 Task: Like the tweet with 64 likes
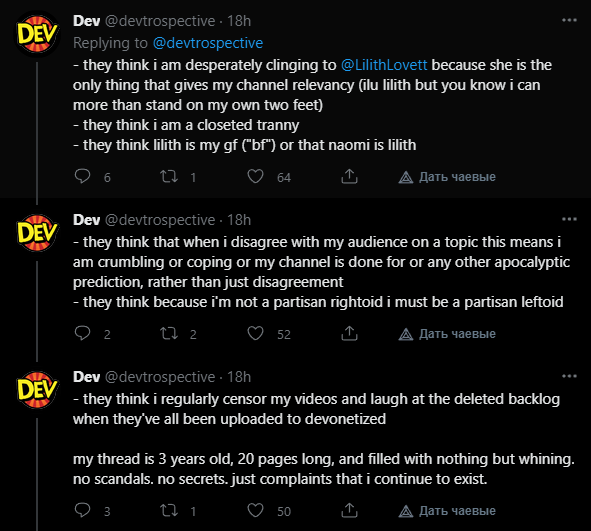pyautogui.click(x=255, y=176)
